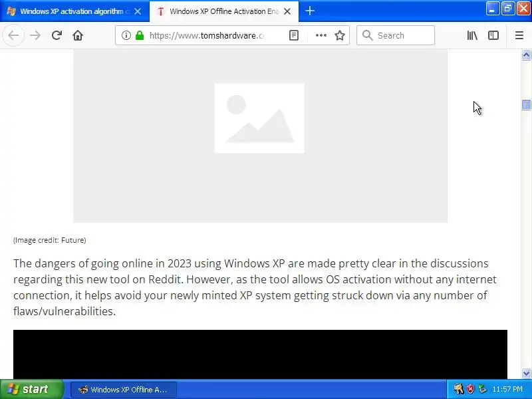This screenshot has width=532, height=399.
Task: Reload the current page
Action: 57,35
